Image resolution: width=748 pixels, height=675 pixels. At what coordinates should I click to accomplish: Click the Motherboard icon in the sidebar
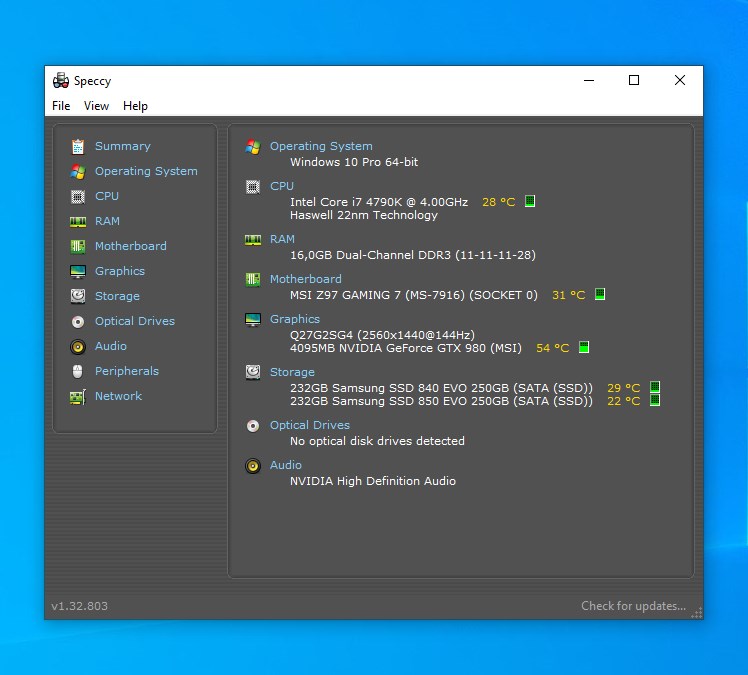click(x=78, y=246)
